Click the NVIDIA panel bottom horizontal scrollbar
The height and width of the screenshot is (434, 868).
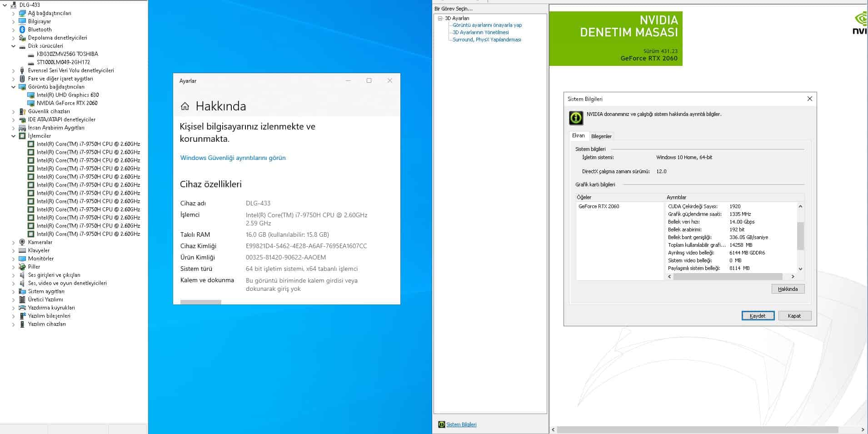(698, 429)
